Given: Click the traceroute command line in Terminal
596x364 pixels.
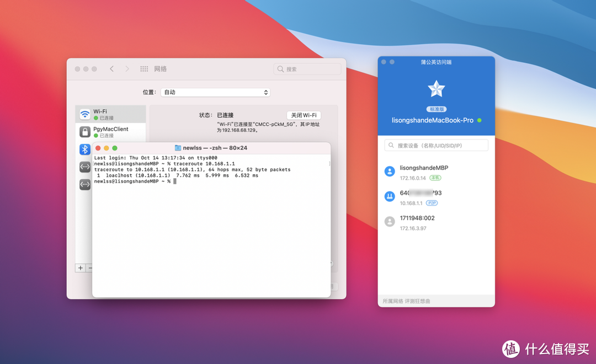Looking at the screenshot, I should click(x=164, y=164).
